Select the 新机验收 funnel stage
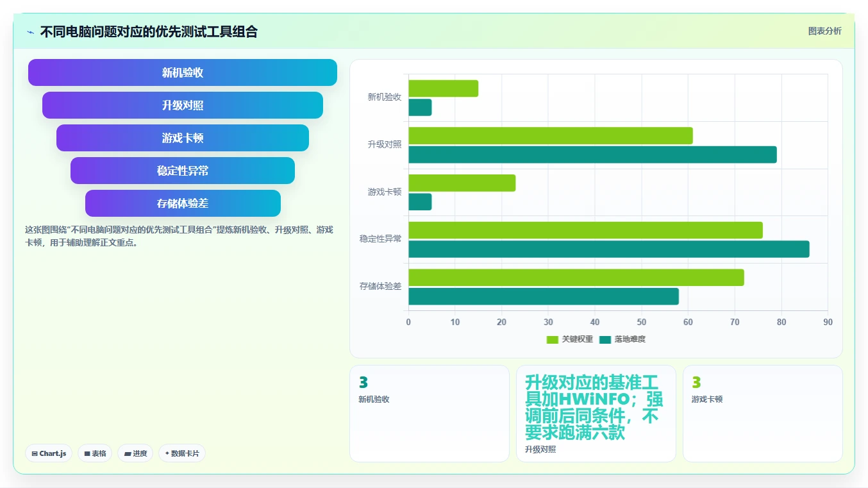Viewport: 868px width, 488px height. click(183, 72)
